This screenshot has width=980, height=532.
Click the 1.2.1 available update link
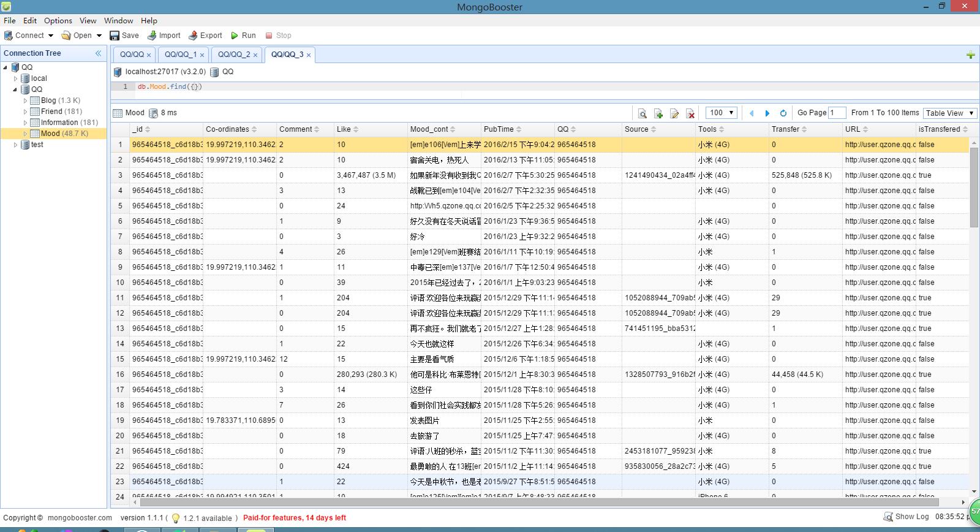point(208,518)
